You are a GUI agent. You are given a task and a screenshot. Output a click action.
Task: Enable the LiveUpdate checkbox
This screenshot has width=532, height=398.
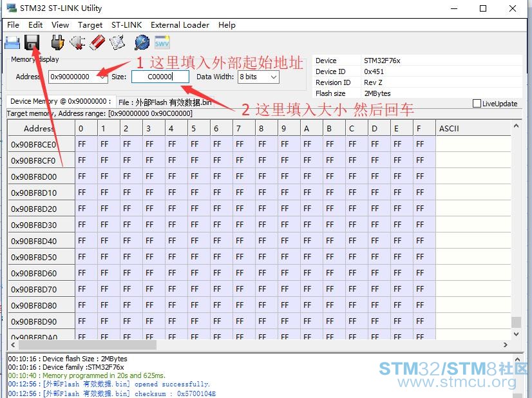click(477, 104)
